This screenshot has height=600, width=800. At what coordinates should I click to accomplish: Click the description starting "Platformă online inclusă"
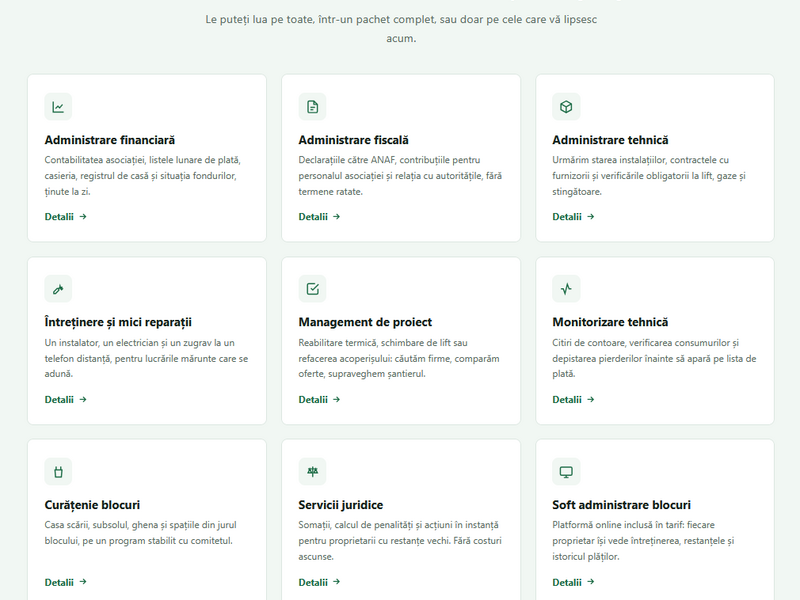coord(643,541)
